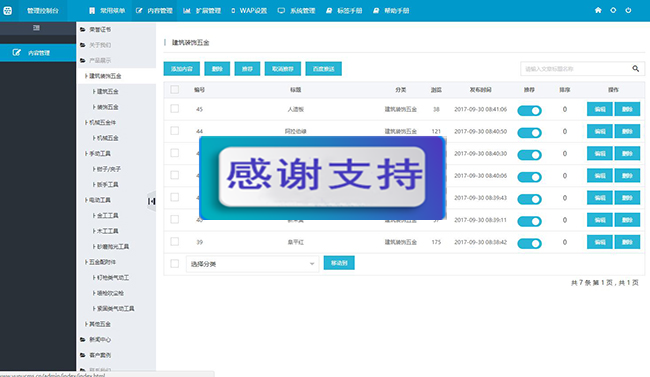Click the edit button for row 44

[x=600, y=131]
